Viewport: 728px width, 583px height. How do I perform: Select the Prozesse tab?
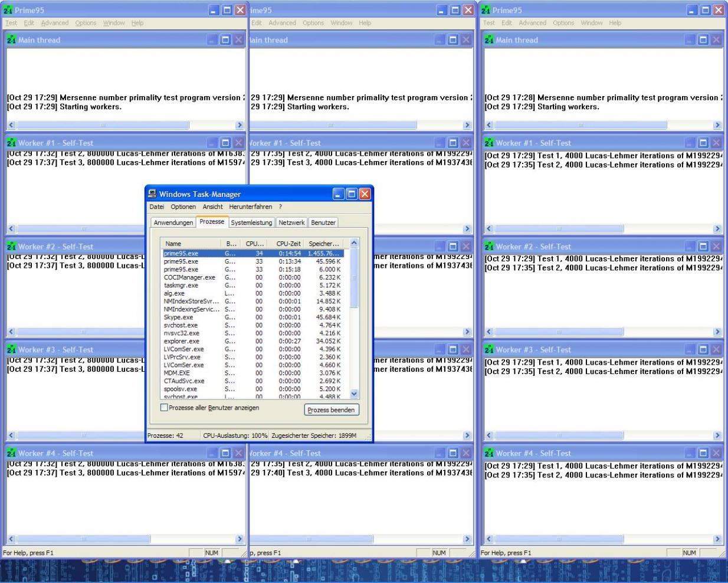coord(212,222)
